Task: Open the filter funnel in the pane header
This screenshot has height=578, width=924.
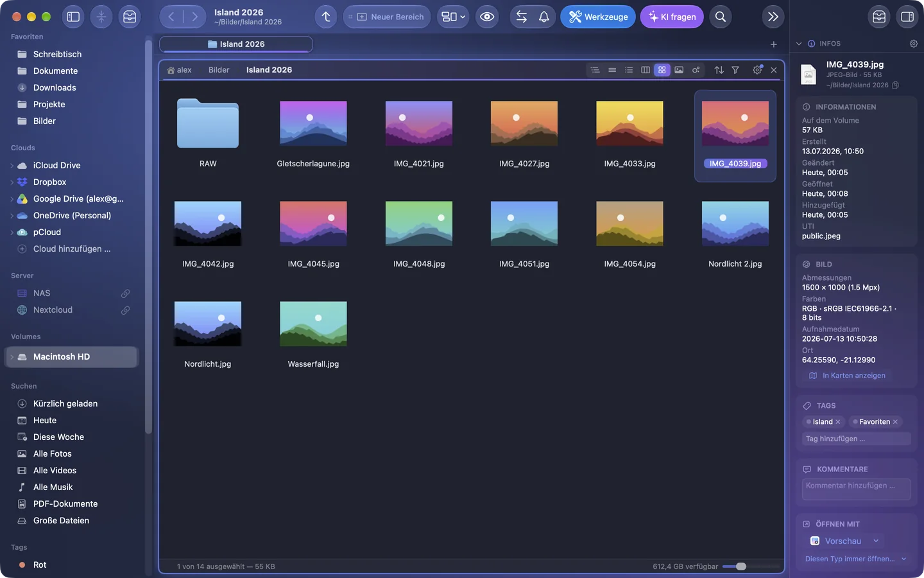Action: click(735, 70)
